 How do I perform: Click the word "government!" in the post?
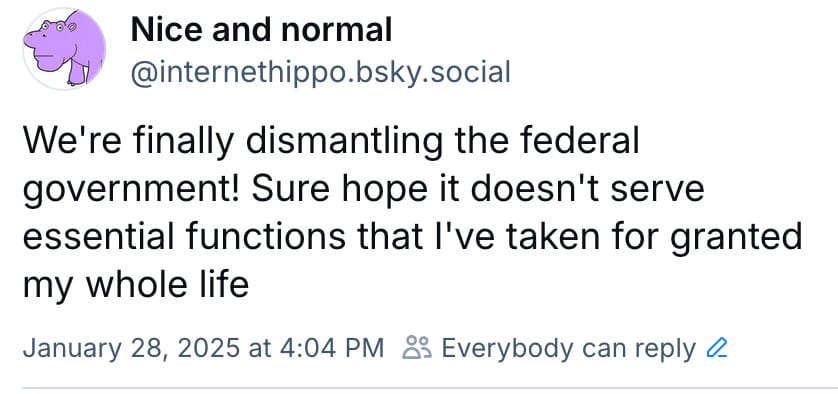(133, 191)
